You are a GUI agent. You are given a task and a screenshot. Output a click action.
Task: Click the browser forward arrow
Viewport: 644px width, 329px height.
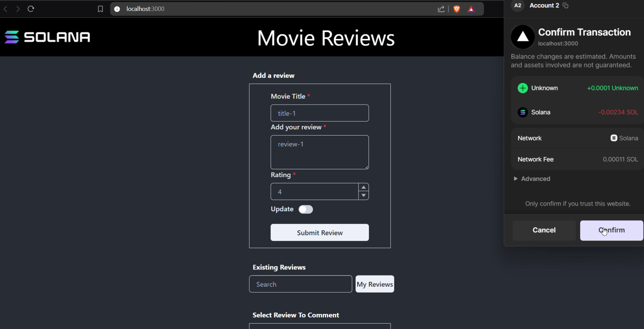tap(18, 9)
